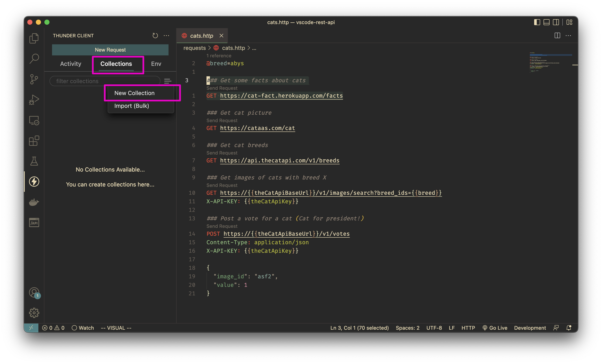Image resolution: width=602 pixels, height=364 pixels.
Task: Refresh the Thunder Client panel
Action: point(155,36)
